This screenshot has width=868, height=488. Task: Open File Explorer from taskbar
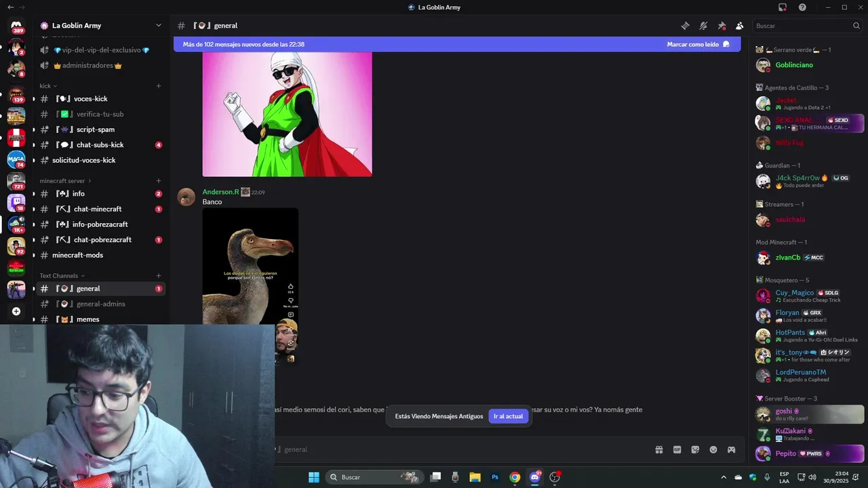point(475,477)
